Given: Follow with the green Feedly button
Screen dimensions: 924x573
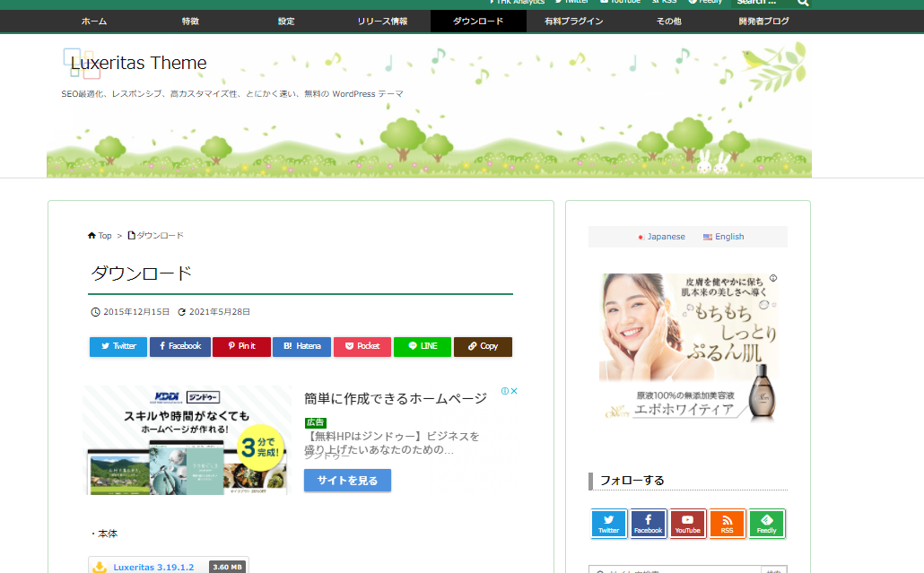Looking at the screenshot, I should (767, 523).
